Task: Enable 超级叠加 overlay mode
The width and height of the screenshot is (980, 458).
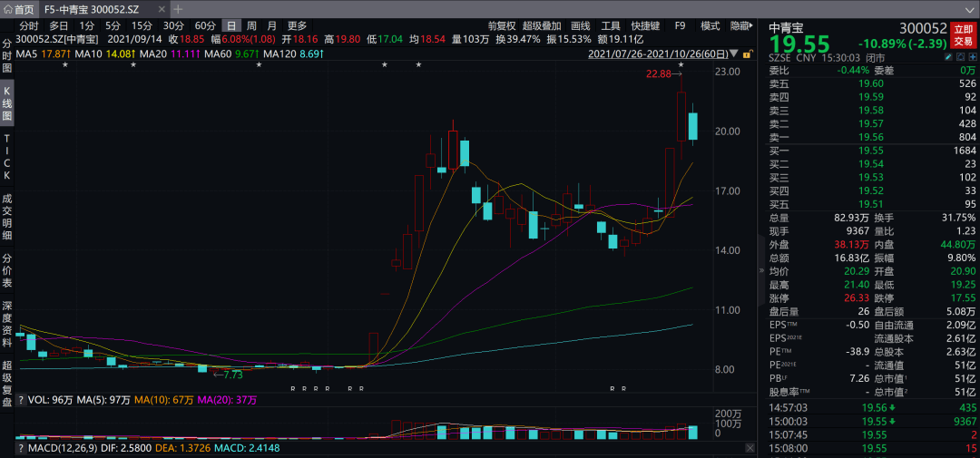Action: tap(542, 25)
